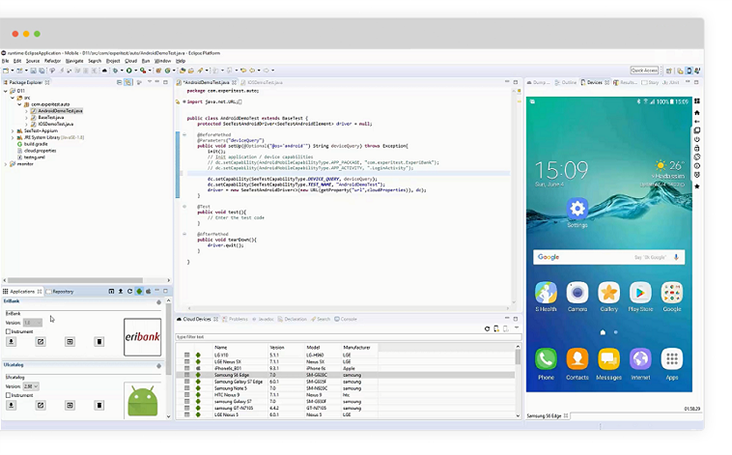Switch to the Problems tab
Viewport: 732px width, 455px height.
pyautogui.click(x=237, y=319)
